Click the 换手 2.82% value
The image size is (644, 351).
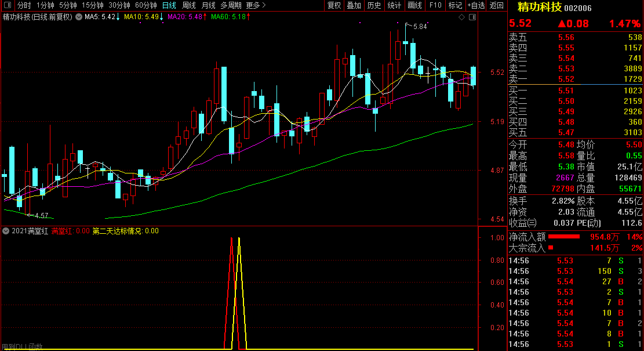563,201
